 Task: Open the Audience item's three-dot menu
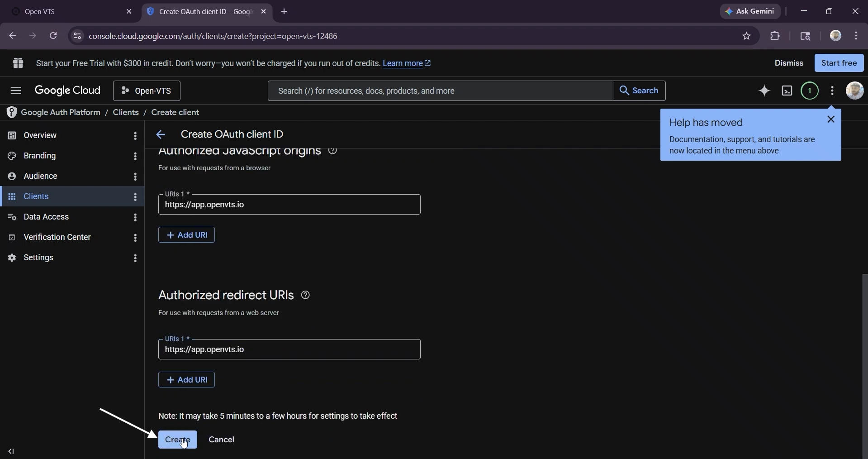tap(135, 177)
